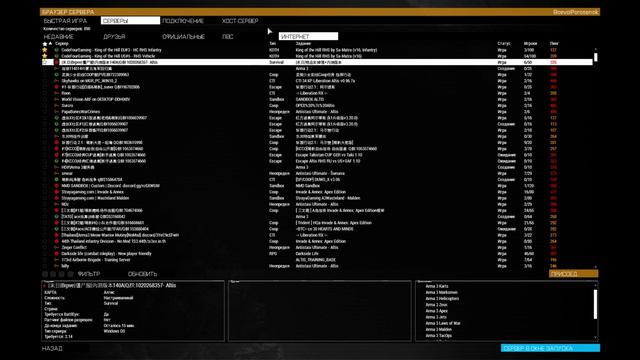Select Arma 3 Jets in the DLC list

click(436, 317)
